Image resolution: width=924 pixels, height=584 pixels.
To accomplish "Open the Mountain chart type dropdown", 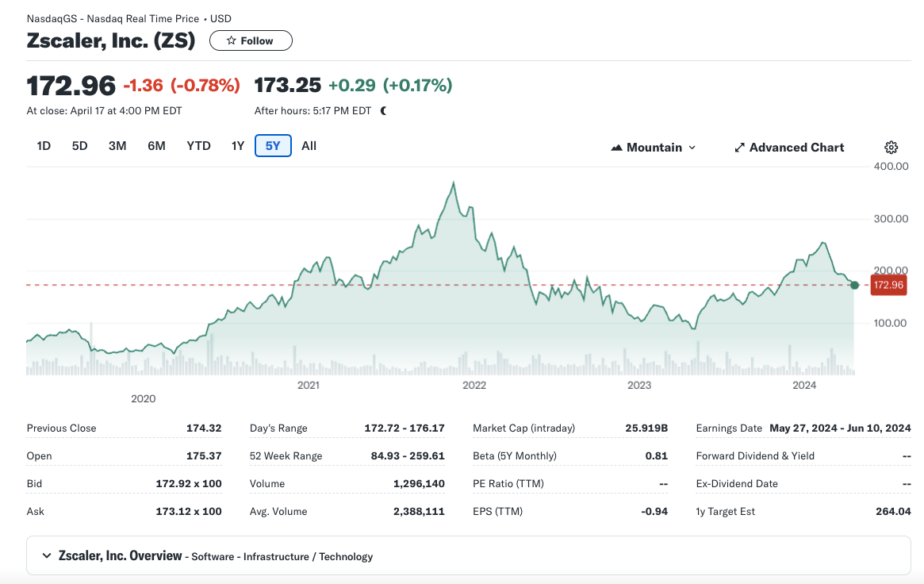I will click(x=654, y=148).
